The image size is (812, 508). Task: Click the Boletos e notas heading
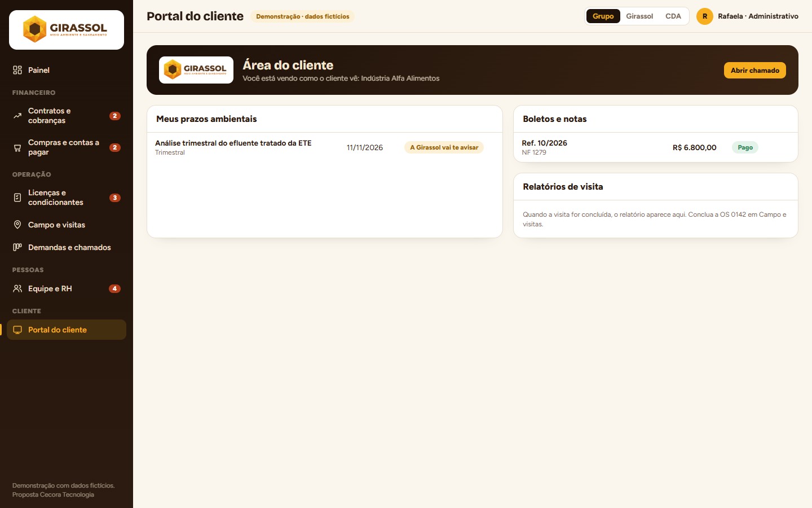click(x=554, y=119)
